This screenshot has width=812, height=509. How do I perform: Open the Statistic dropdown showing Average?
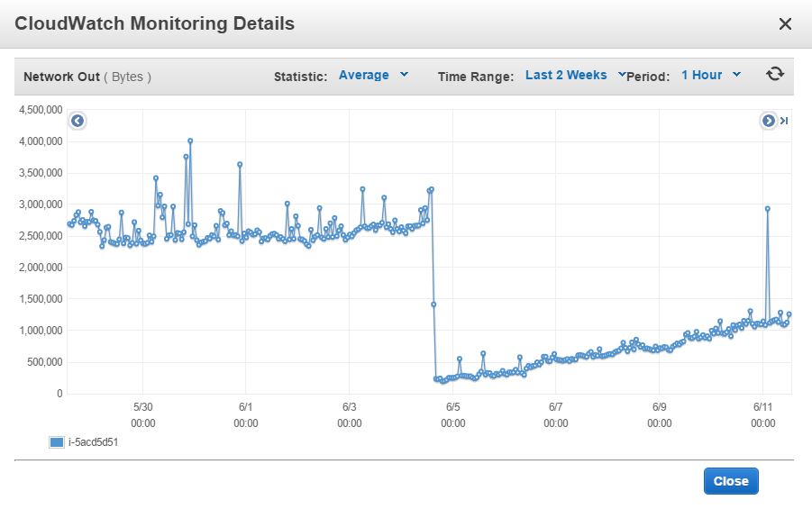coord(373,75)
